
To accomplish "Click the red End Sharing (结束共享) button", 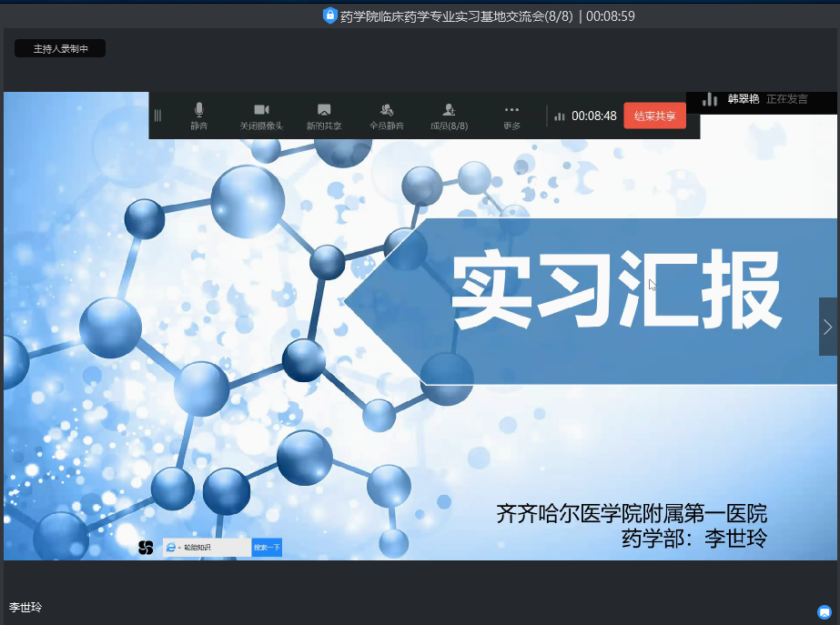I will [x=654, y=116].
